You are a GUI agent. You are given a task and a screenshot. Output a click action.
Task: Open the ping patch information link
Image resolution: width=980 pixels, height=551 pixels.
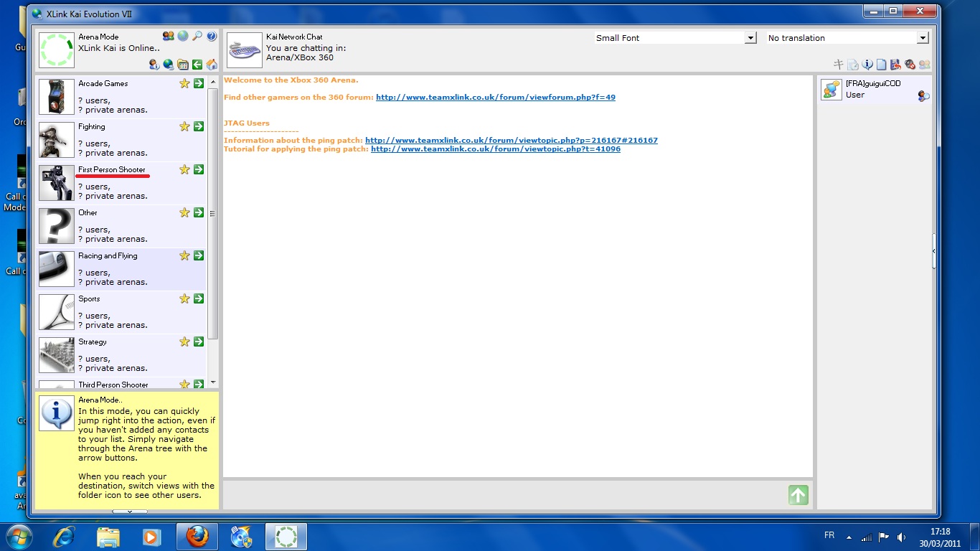pyautogui.click(x=512, y=141)
